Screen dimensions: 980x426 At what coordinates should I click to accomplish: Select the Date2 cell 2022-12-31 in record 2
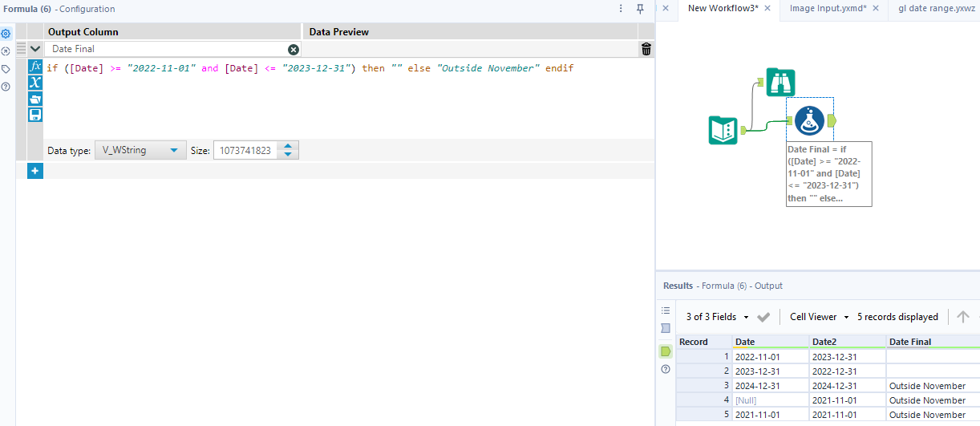848,371
